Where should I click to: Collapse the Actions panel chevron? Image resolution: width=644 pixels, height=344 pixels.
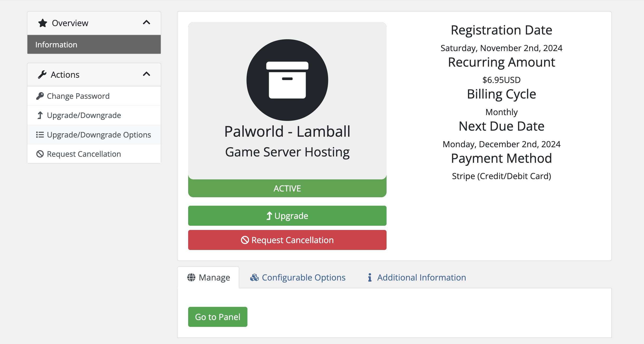point(147,74)
